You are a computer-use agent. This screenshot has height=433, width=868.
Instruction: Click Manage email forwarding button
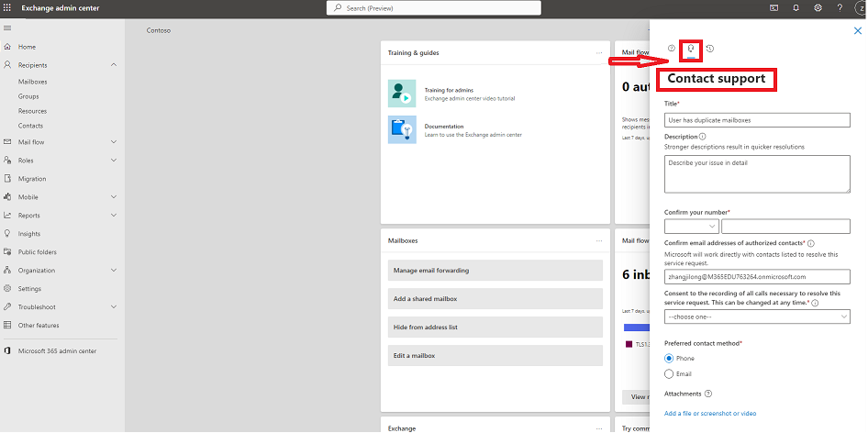495,271
